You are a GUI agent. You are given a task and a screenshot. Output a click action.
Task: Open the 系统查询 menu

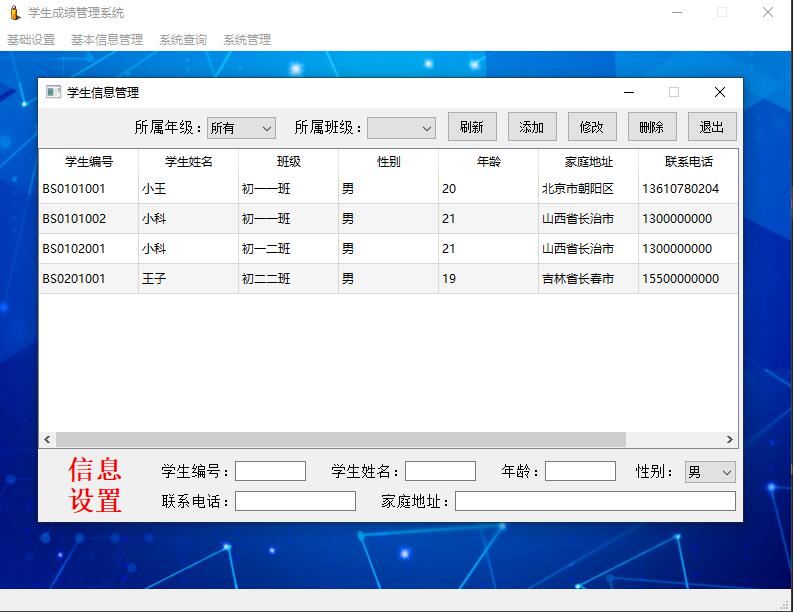[x=183, y=40]
